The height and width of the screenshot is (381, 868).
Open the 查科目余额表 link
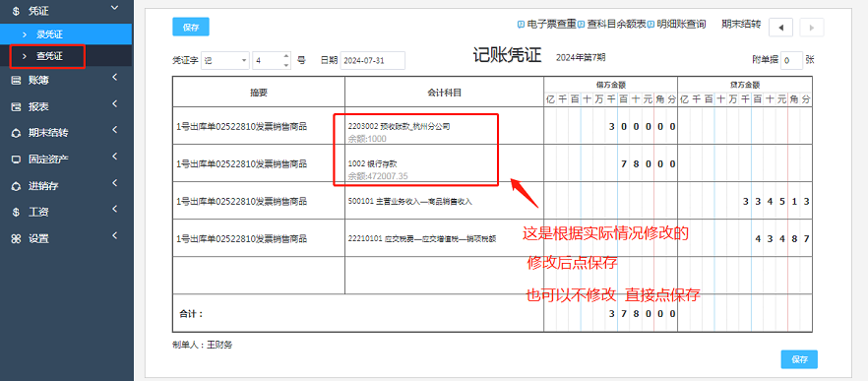pos(616,25)
